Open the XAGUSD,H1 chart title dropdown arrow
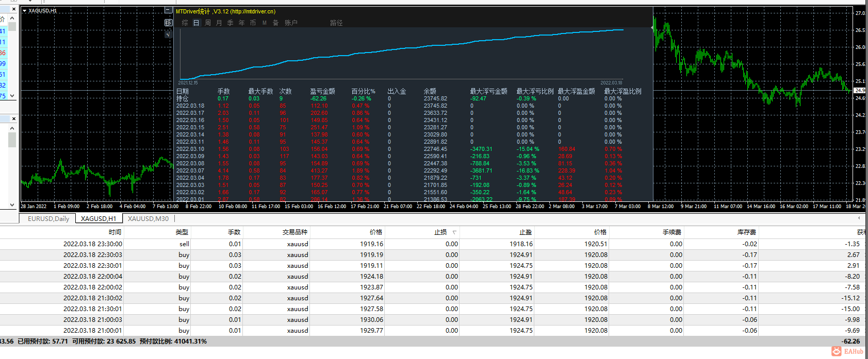This screenshot has width=868, height=359. point(24,10)
